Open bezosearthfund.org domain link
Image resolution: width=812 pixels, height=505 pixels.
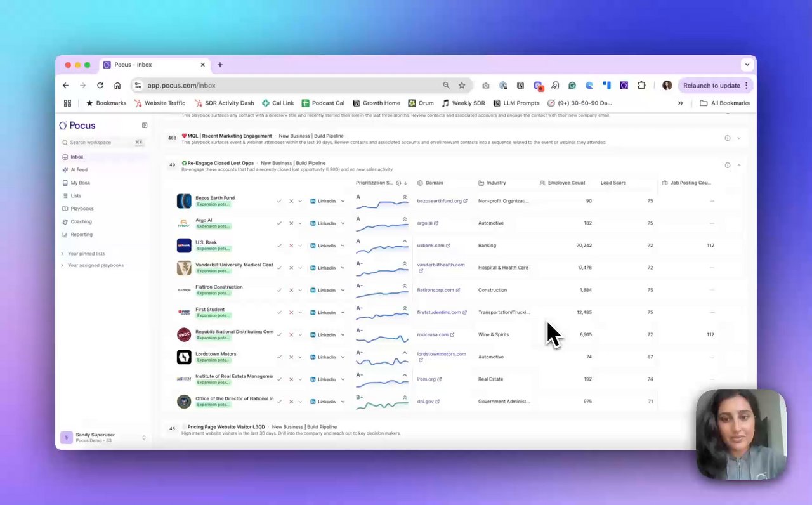coord(442,201)
